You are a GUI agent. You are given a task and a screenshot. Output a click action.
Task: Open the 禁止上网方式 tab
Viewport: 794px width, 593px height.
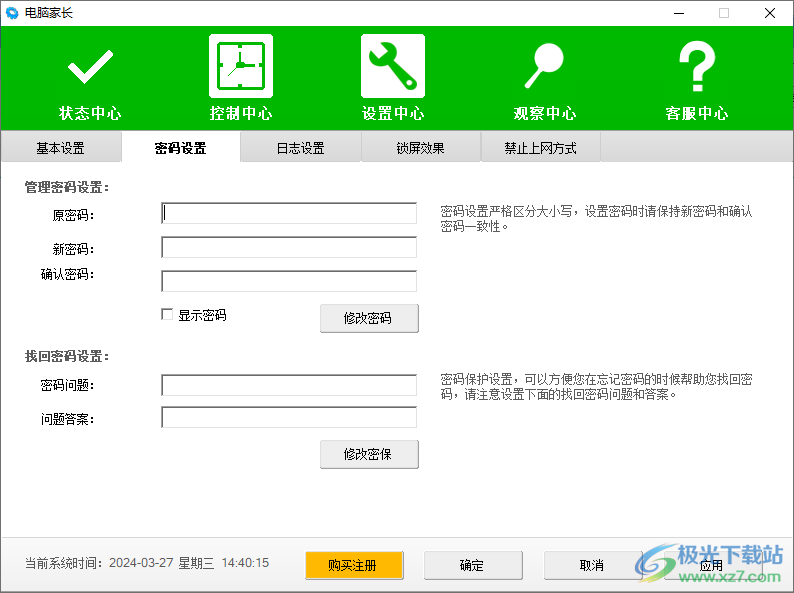540,148
